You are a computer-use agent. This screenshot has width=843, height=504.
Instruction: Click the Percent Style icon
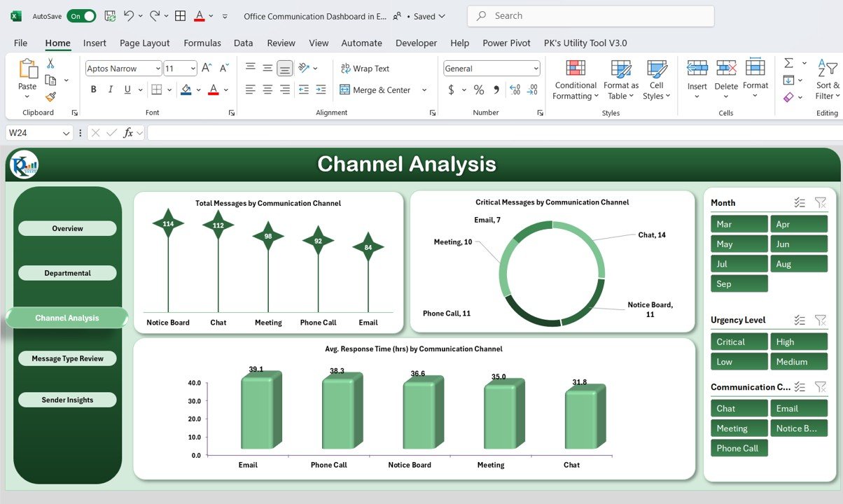tap(479, 90)
